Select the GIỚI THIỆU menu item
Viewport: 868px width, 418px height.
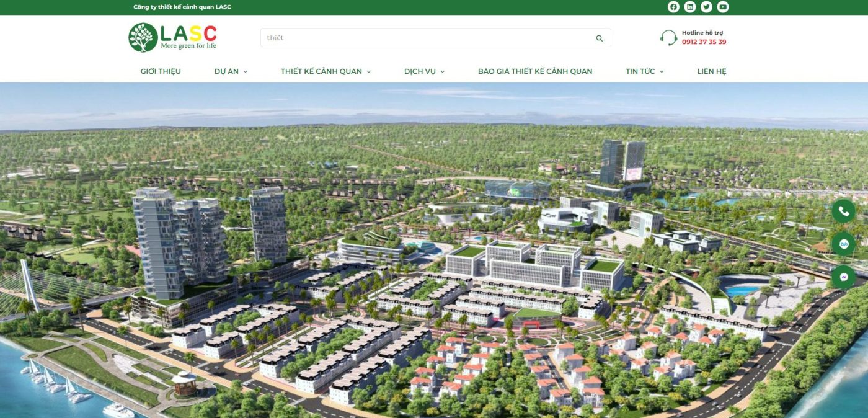[x=159, y=71]
